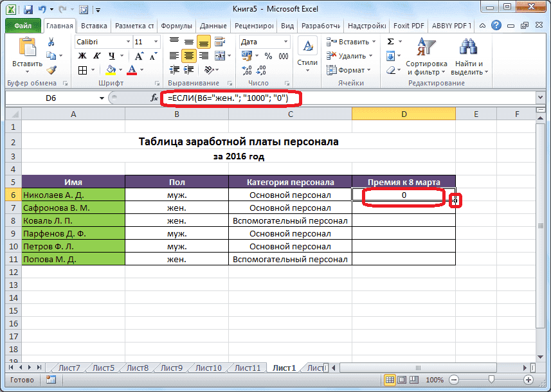Select the Найти и выделить binoculars icon
The image size is (551, 392).
tap(467, 46)
